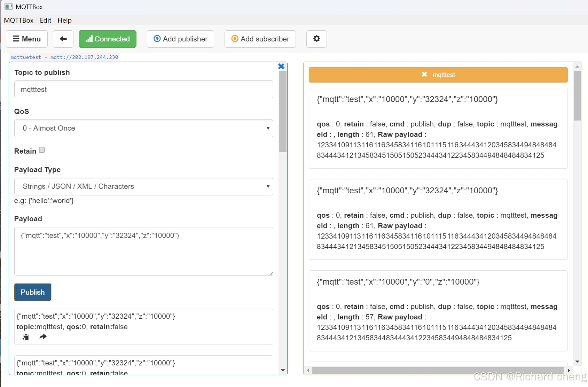588x387 pixels.
Task: Click the publisher panel vertical scrollbar thumb
Action: tap(283, 111)
